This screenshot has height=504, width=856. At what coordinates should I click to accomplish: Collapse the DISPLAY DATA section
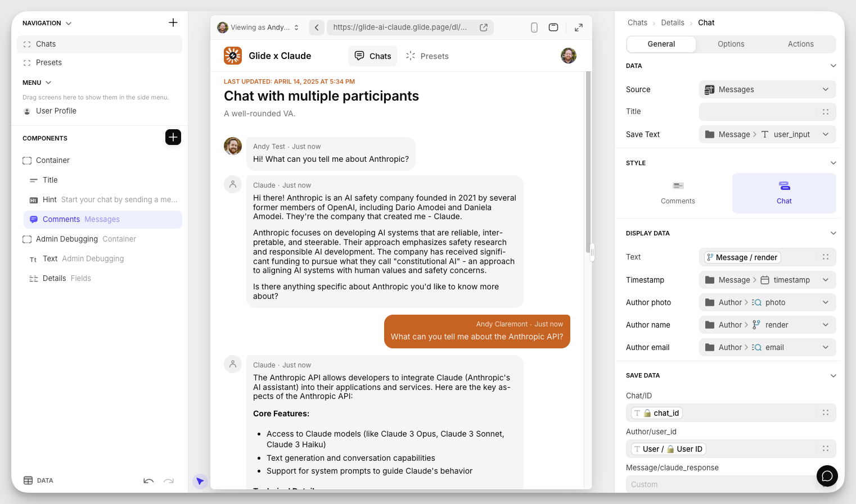point(834,233)
